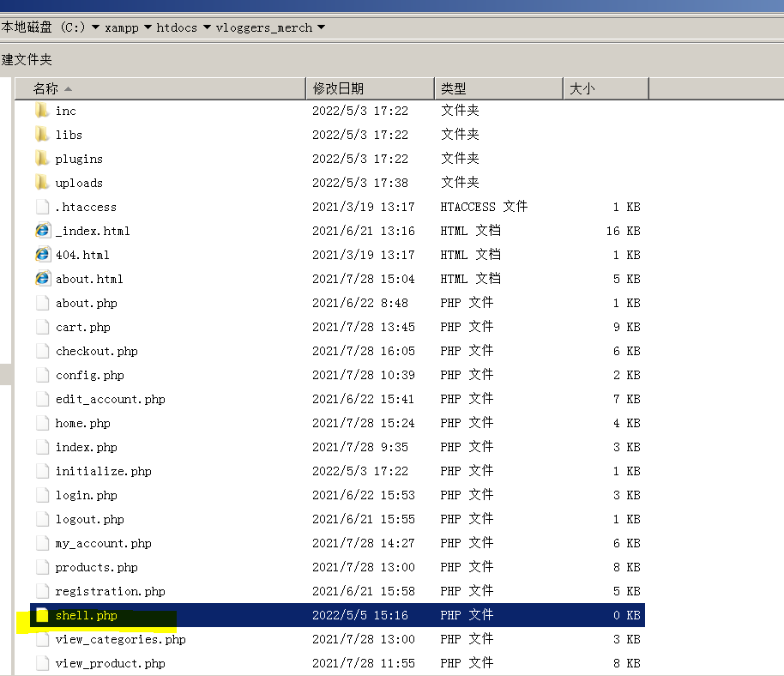784x676 pixels.
Task: Expand the xampp breadcrumb dropdown arrow
Action: (x=148, y=27)
